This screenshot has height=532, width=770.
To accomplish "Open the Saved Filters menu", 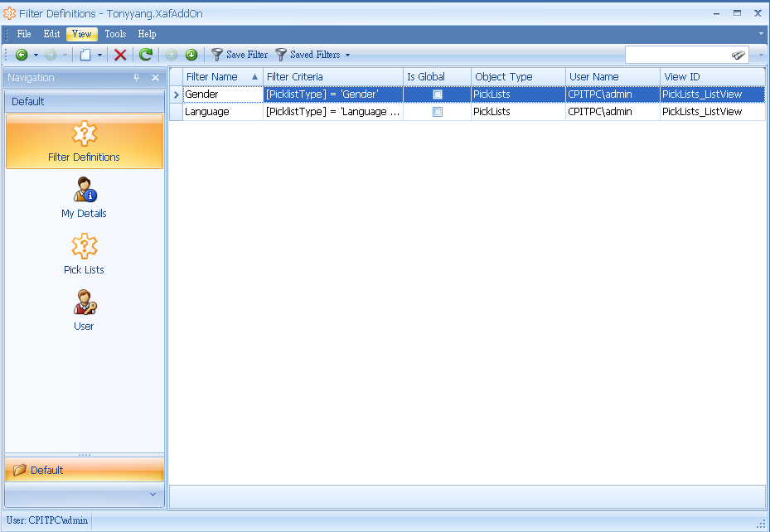I will pyautogui.click(x=312, y=55).
